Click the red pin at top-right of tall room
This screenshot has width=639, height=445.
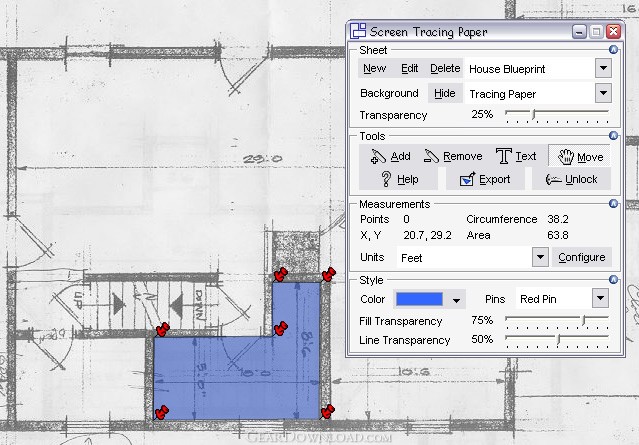click(x=328, y=275)
